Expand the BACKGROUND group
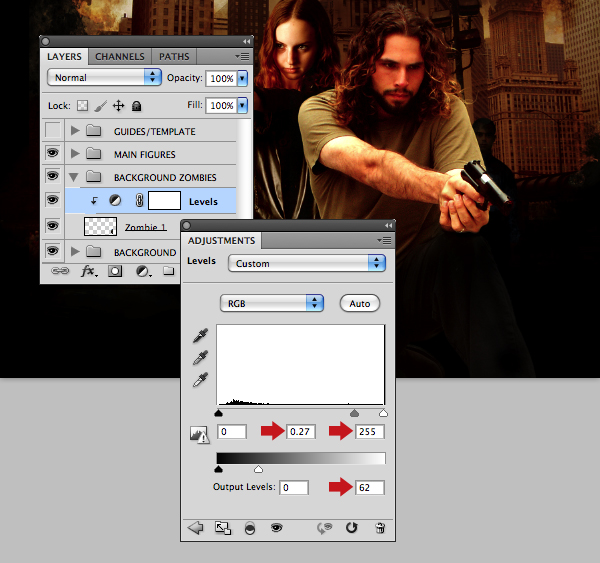This screenshot has height=563, width=600. (x=75, y=252)
